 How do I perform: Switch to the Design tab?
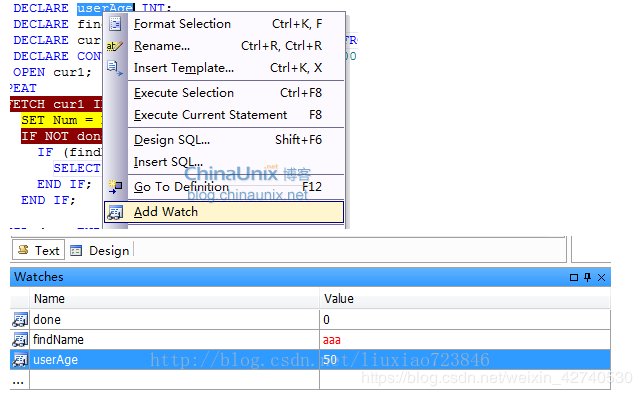tap(99, 251)
